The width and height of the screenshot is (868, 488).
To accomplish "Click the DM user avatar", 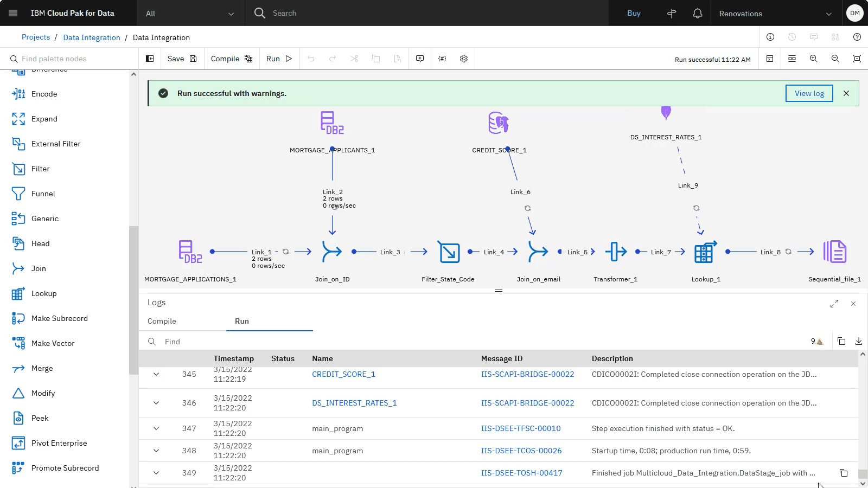I will 855,13.
